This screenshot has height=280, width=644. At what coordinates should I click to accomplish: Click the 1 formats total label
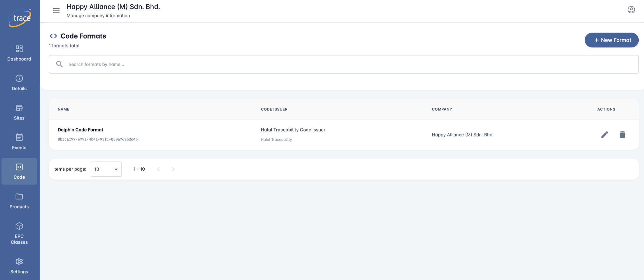point(64,46)
